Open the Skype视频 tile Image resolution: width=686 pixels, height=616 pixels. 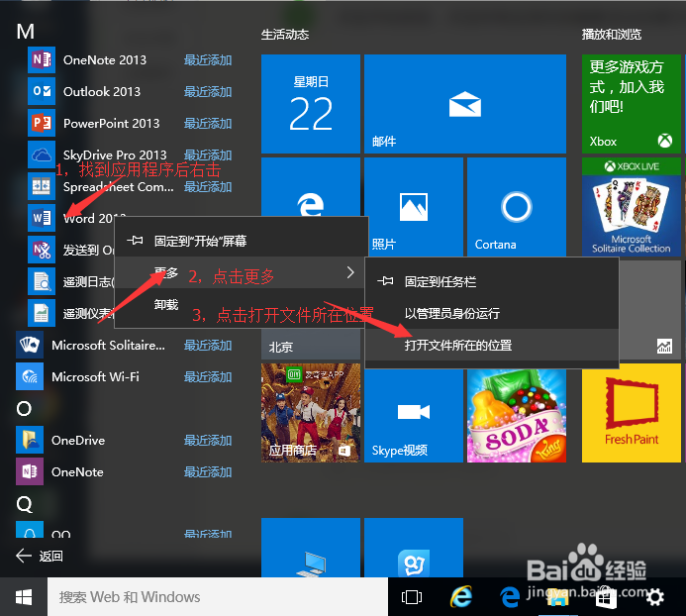(414, 416)
